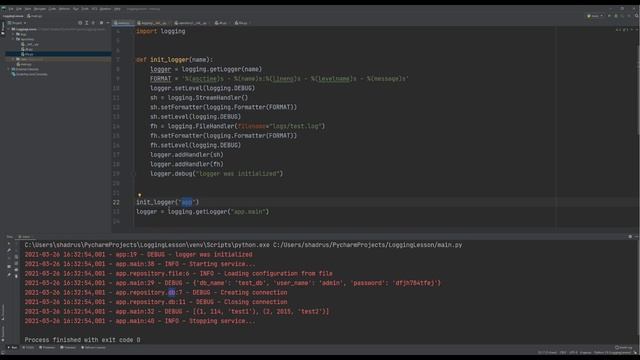Hide the Run tool window
This screenshot has height=360, width=640.
(x=636, y=236)
